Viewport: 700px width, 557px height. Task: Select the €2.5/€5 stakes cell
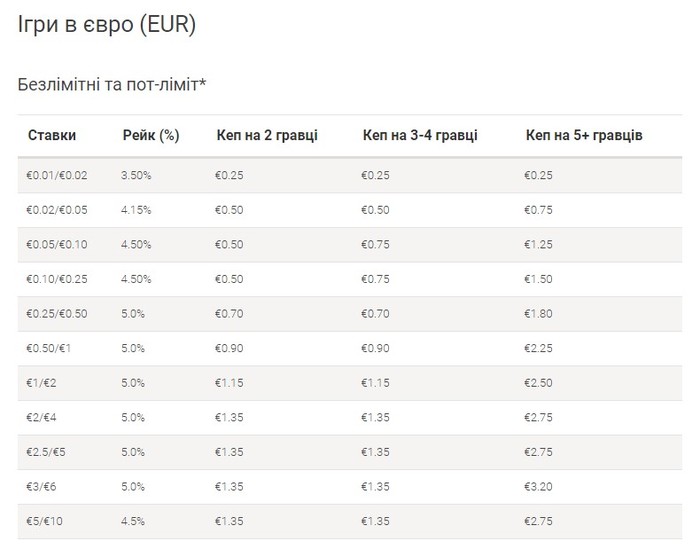(46, 452)
